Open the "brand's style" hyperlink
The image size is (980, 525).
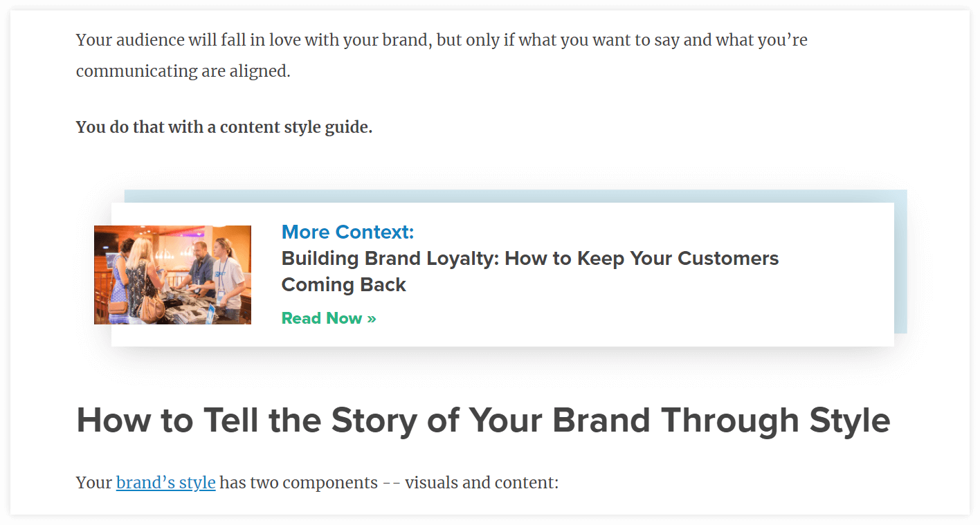pos(165,482)
